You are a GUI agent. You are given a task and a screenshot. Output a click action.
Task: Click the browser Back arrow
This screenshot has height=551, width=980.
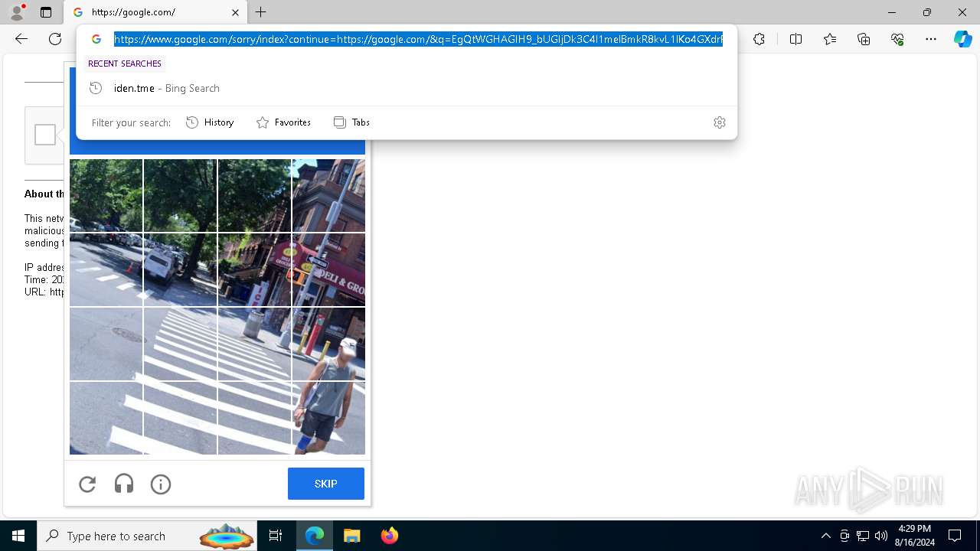[21, 39]
